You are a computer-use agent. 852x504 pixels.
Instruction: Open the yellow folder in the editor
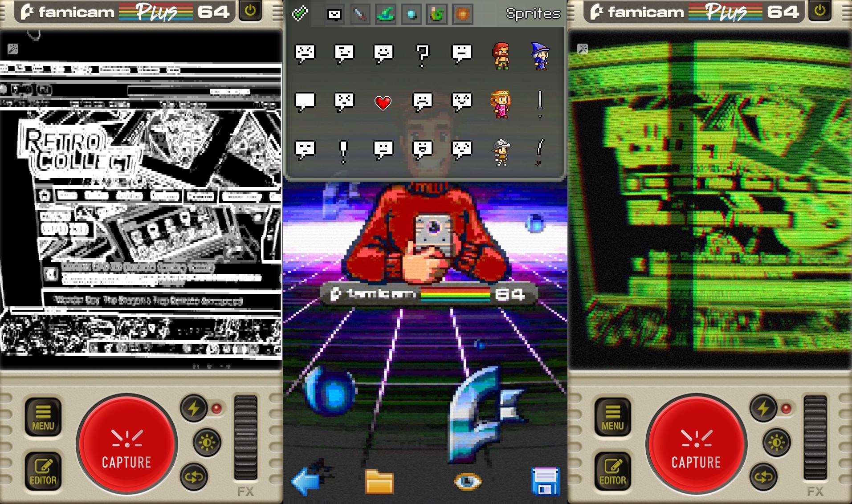coord(379,482)
